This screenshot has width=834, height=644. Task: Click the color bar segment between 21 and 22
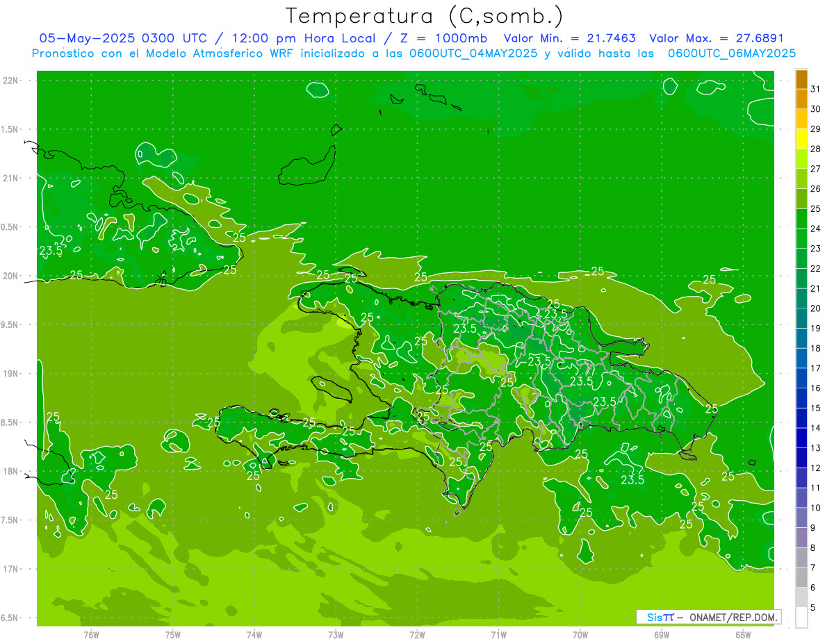pos(801,279)
